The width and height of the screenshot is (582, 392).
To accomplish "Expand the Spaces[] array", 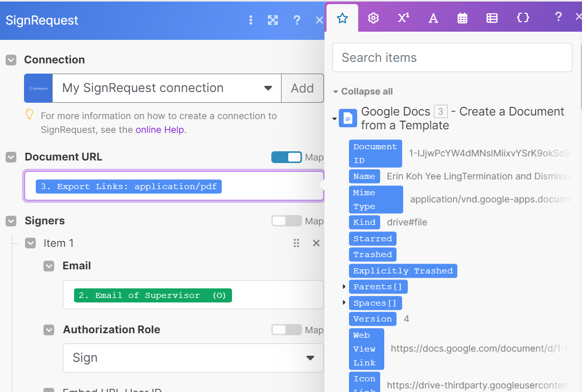I will point(344,303).
